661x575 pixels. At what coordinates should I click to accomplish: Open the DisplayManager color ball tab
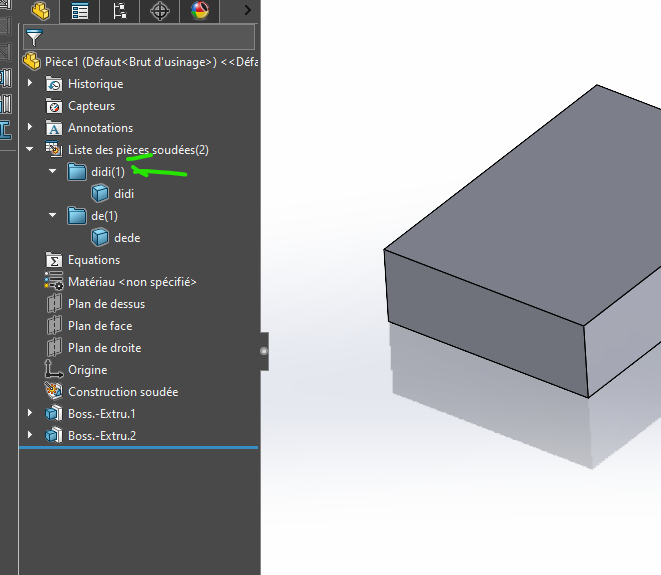click(200, 11)
